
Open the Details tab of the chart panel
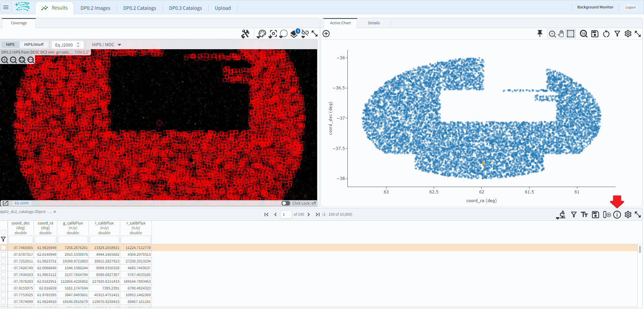tap(373, 23)
